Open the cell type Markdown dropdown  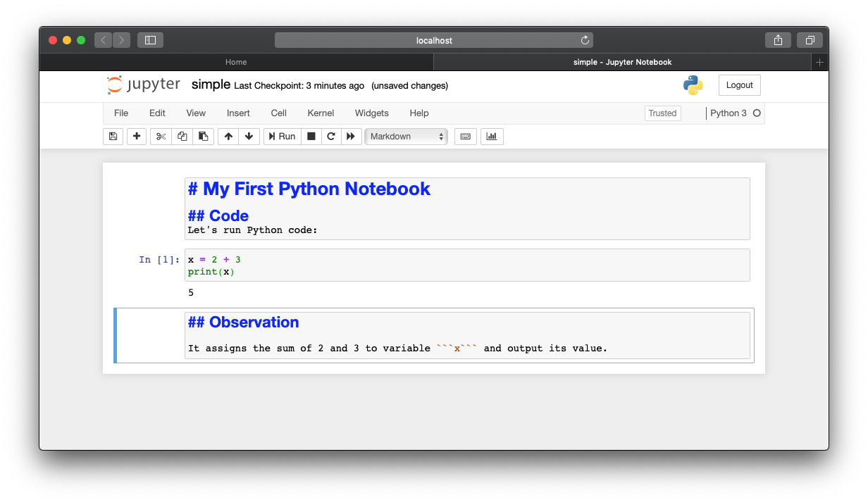tap(406, 137)
